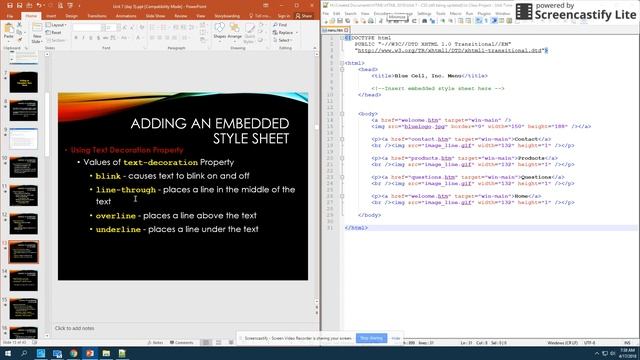Open file icon in Notepad++ toolbar

(332, 21)
